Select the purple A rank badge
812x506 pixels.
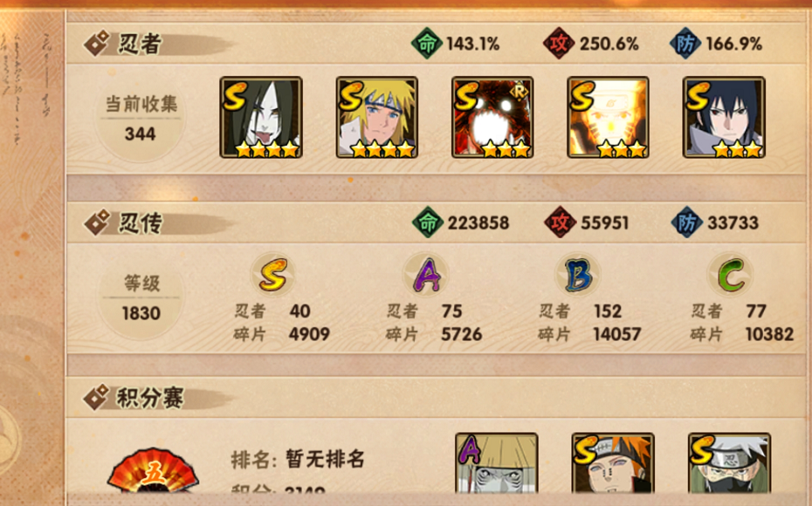pyautogui.click(x=426, y=275)
